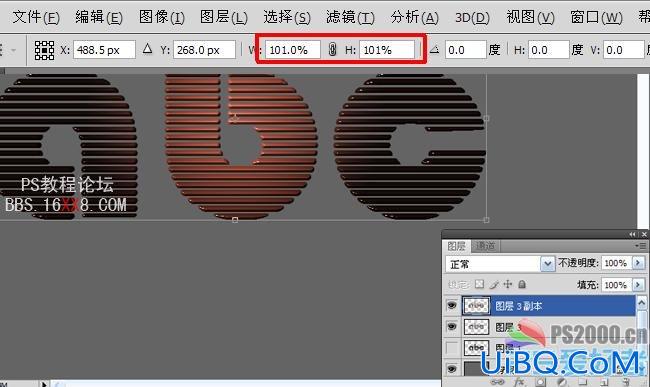Click the width scale field 101.0%

(293, 50)
